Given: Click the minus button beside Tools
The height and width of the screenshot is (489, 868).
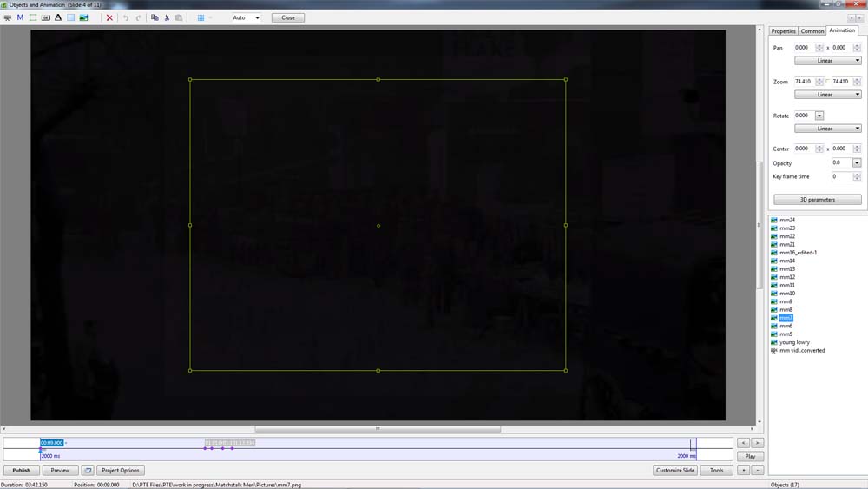Looking at the screenshot, I should point(757,470).
